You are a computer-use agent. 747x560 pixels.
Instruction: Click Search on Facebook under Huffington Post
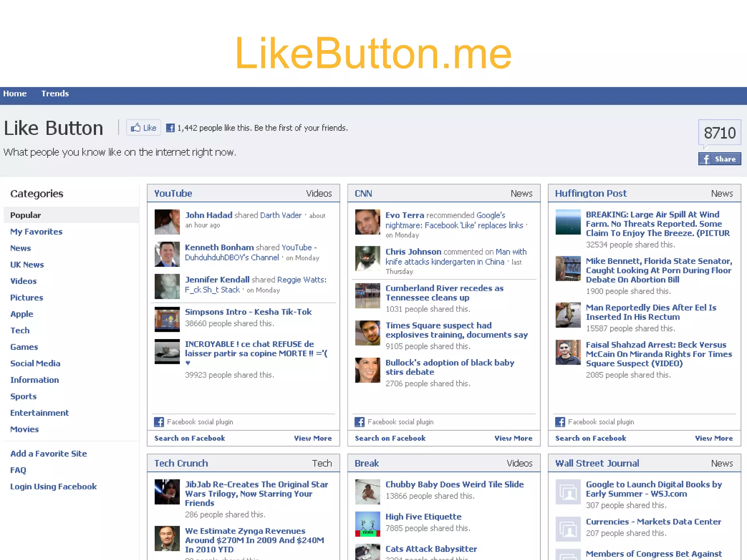pos(591,438)
